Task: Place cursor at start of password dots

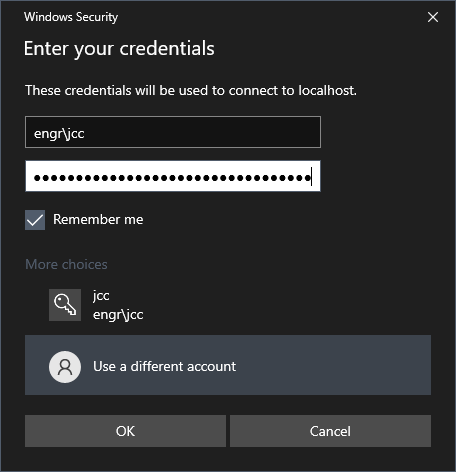Action: coord(34,178)
